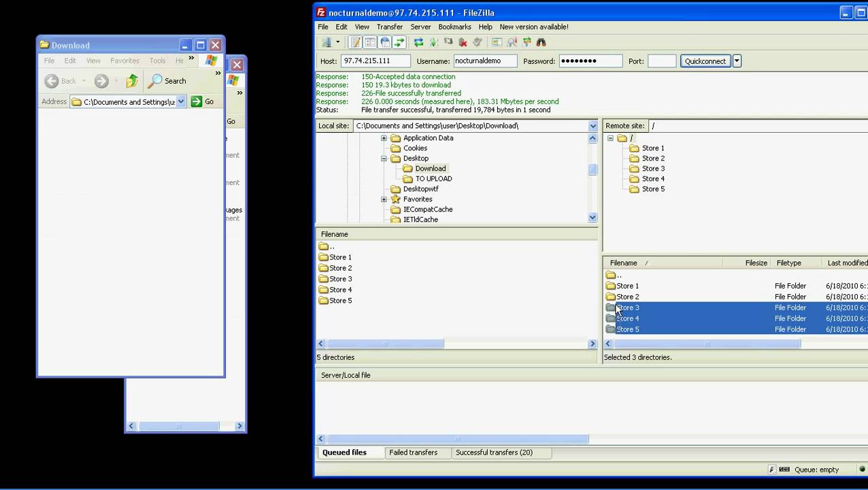Select TO UPLOAD in the local tree
Screen dimensions: 868x490
(434, 179)
